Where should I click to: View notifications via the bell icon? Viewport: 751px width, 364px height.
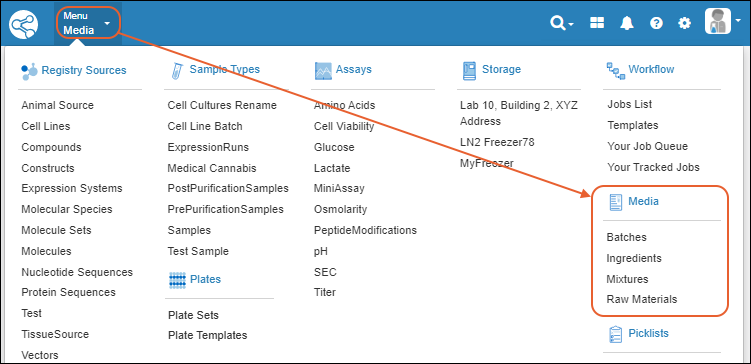coord(626,23)
